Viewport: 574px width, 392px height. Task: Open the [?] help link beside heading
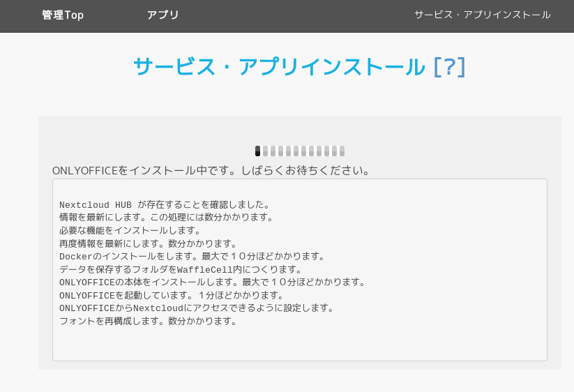pos(450,67)
